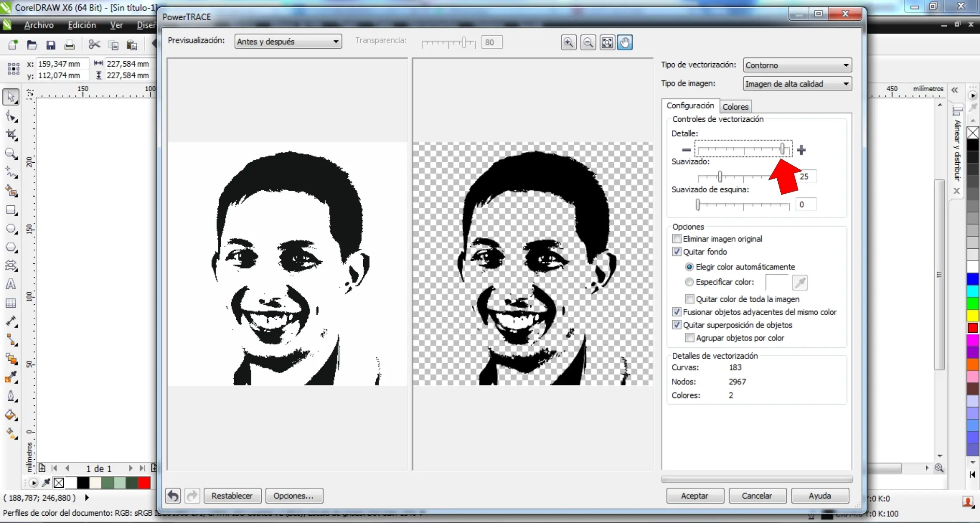Viewport: 980px width, 523px height.
Task: Open the Edición menu
Action: 82,25
